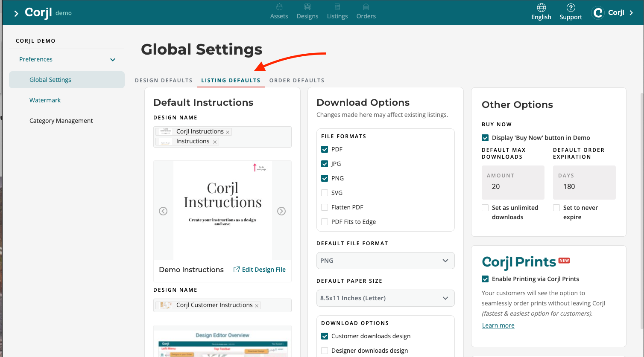The width and height of the screenshot is (644, 357).
Task: Open Watermark settings in sidebar
Action: (45, 100)
